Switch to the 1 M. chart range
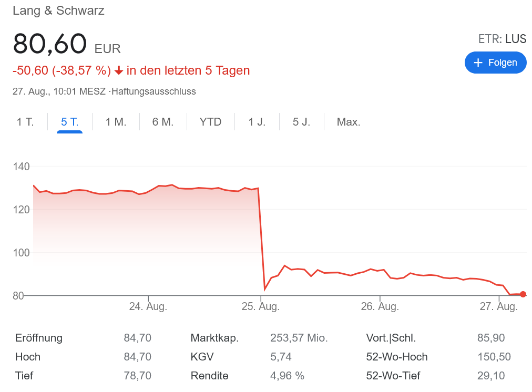 click(116, 122)
